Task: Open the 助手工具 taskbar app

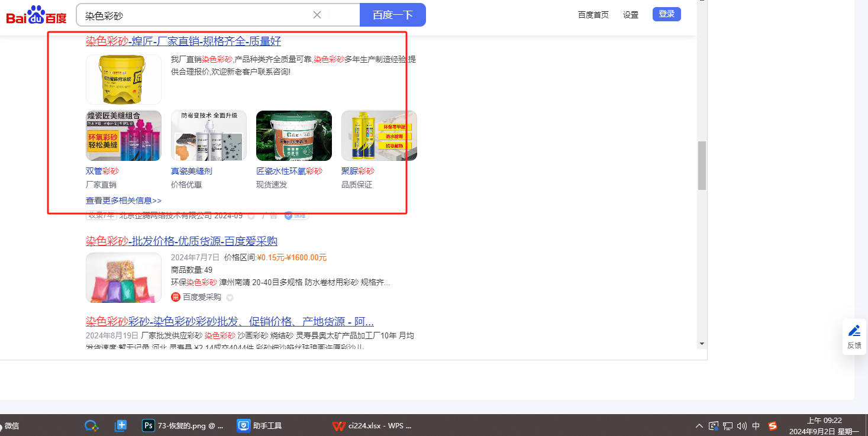Action: [x=259, y=425]
